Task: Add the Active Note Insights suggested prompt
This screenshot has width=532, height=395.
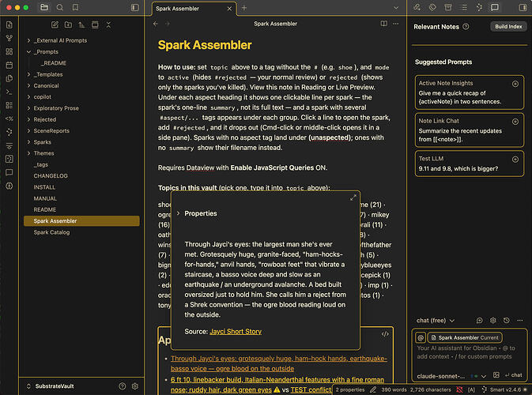Action: tap(515, 84)
